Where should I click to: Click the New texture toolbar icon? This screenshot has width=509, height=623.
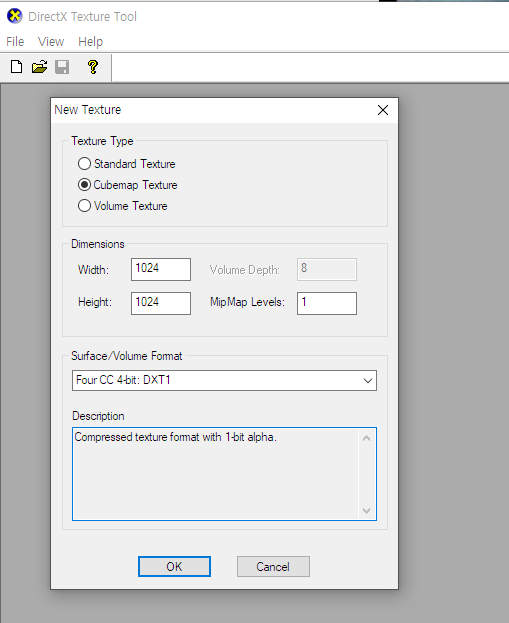tap(16, 67)
